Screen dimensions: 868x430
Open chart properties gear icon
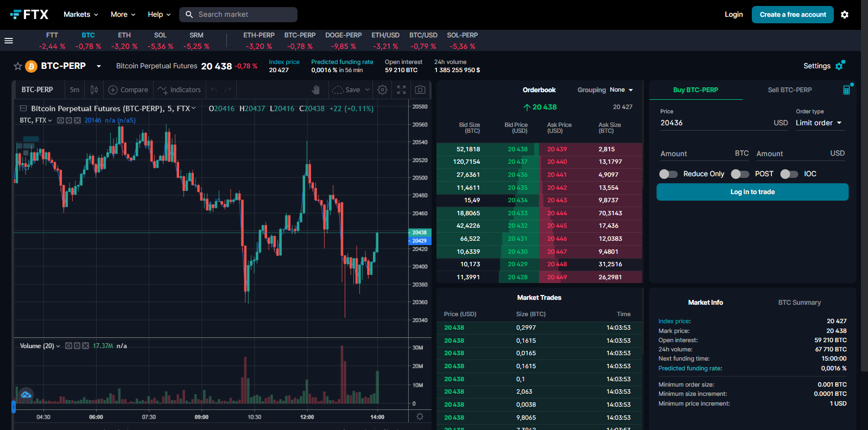coord(383,89)
